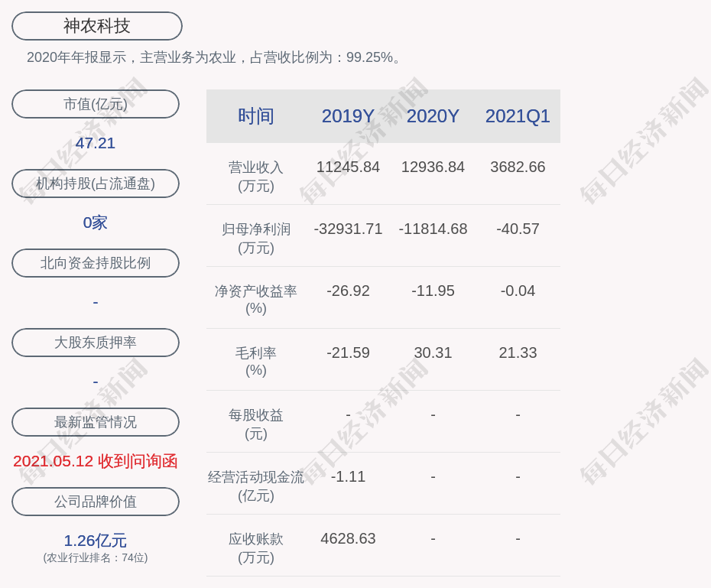Select cash flow value -1.11
Screen dimensions: 711x588
[x=348, y=476]
